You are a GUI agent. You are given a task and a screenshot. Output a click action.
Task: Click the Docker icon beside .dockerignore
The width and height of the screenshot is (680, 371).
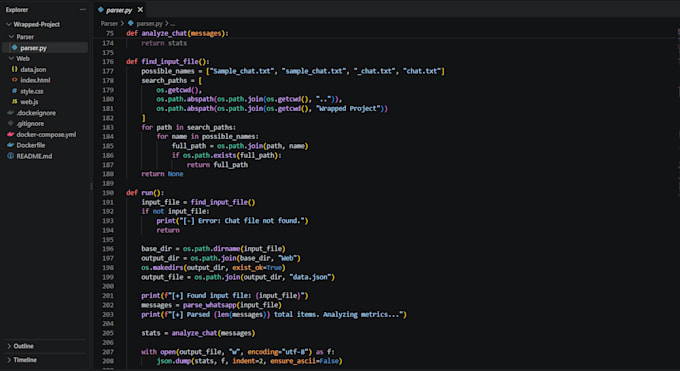click(x=11, y=113)
